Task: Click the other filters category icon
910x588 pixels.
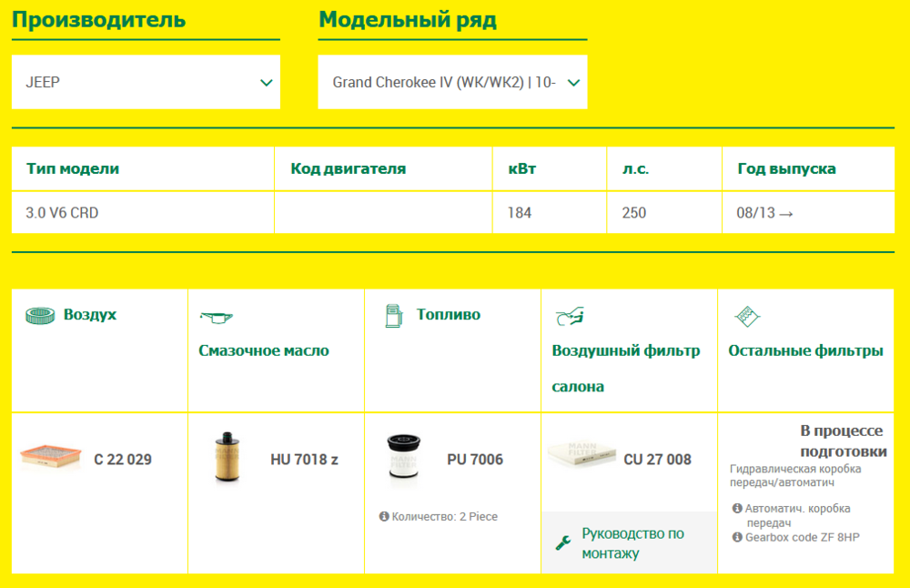Action: (x=746, y=317)
